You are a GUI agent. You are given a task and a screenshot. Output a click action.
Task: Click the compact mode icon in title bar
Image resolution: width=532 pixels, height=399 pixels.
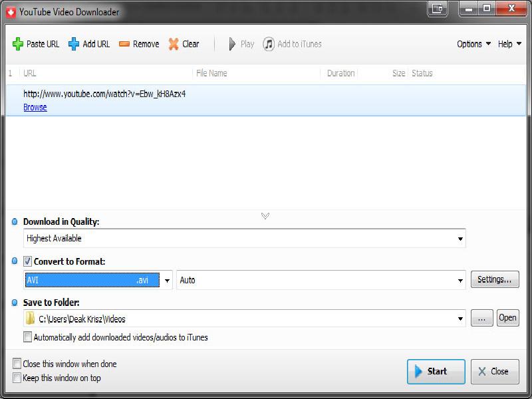tap(438, 9)
